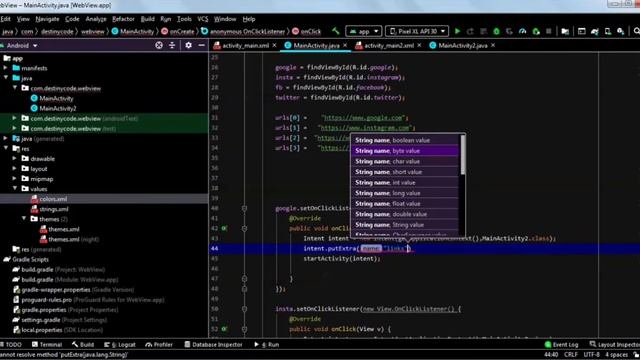
Task: Open the Event Log
Action: [x=561, y=344]
